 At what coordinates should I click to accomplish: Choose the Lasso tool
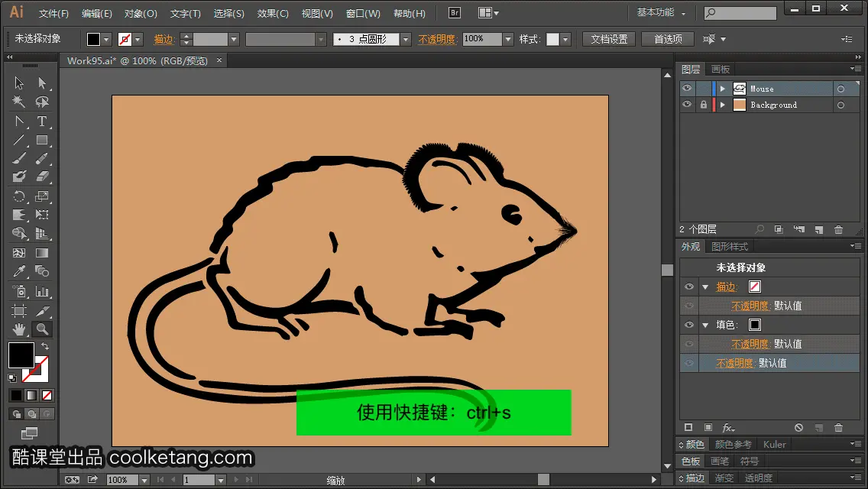point(42,102)
